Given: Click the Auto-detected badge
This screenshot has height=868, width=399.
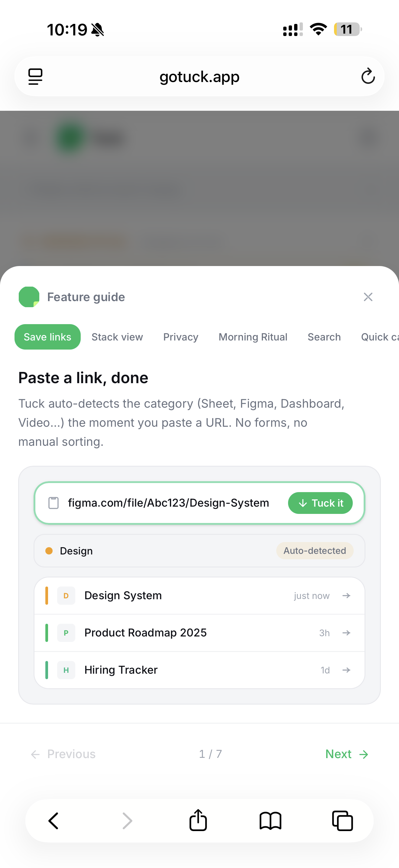Looking at the screenshot, I should (315, 551).
